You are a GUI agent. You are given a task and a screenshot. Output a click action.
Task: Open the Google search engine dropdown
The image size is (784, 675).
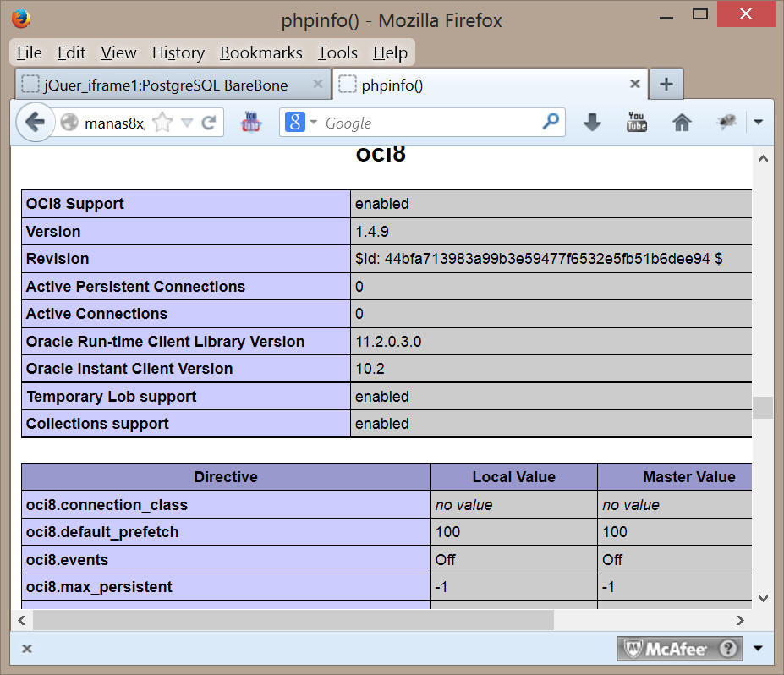pyautogui.click(x=301, y=123)
